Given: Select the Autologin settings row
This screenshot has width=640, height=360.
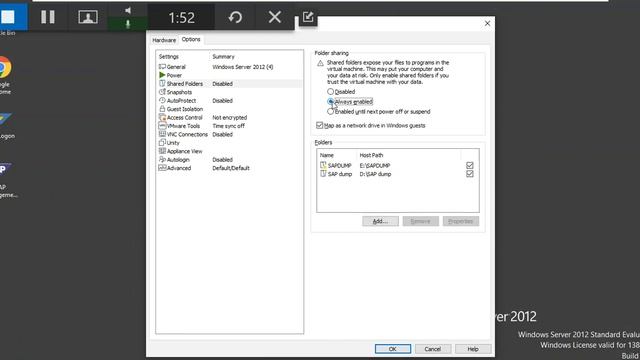Looking at the screenshot, I should 229,160.
